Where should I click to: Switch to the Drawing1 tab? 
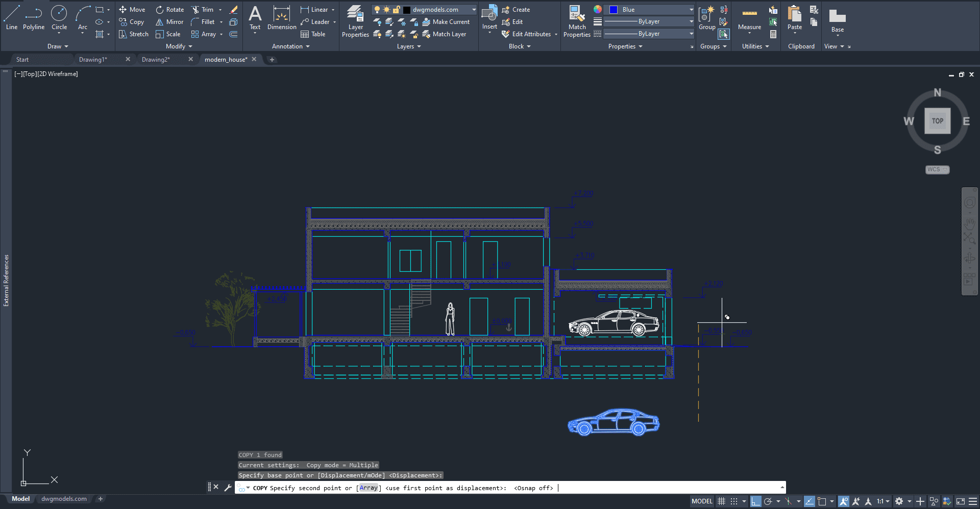[x=93, y=59]
